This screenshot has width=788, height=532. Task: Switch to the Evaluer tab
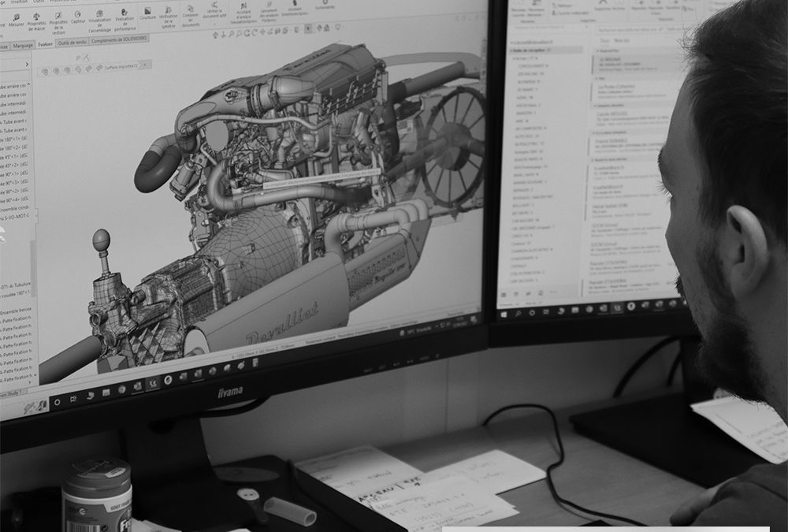coord(45,44)
